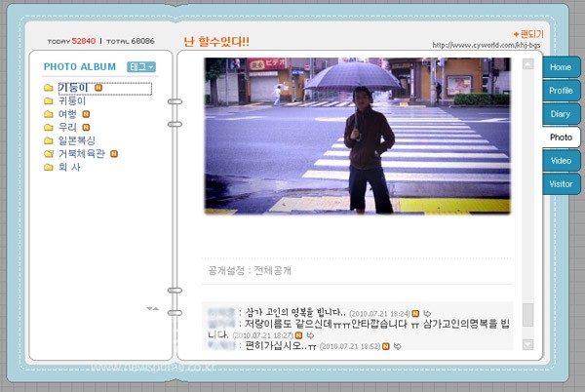Screen dimensions: 585x392
Task: Open the 귀둥이 album folder
Action: 72,100
